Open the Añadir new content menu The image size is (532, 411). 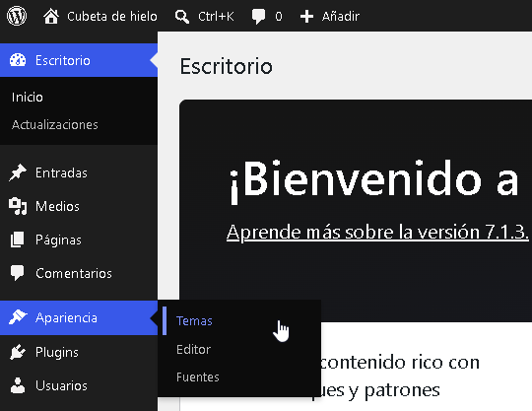pyautogui.click(x=340, y=17)
